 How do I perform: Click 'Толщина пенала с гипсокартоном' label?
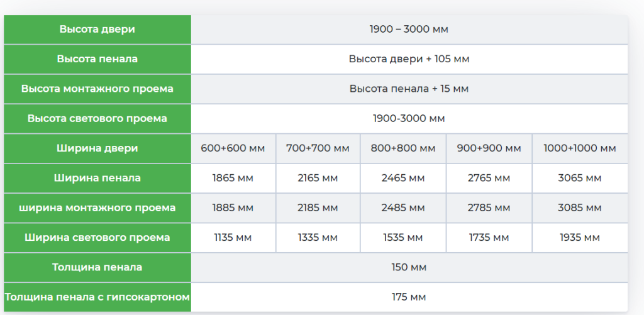pyautogui.click(x=97, y=297)
